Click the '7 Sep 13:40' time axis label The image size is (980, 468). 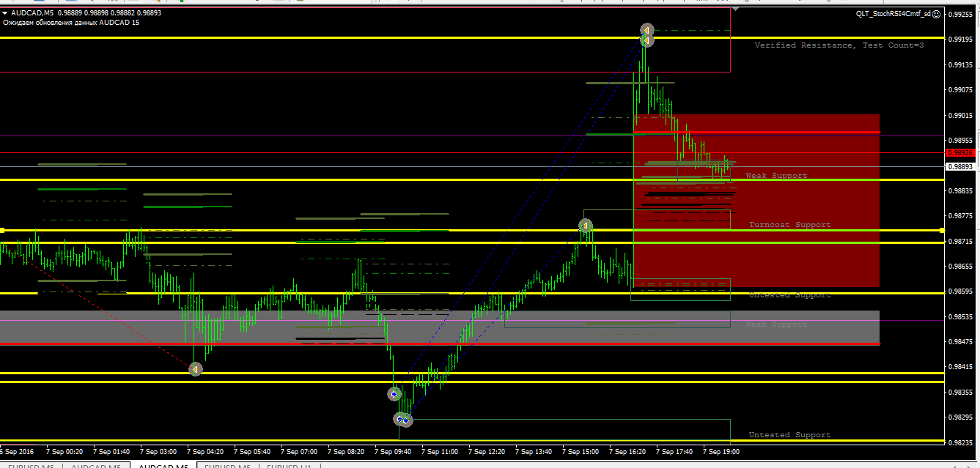pyautogui.click(x=533, y=453)
